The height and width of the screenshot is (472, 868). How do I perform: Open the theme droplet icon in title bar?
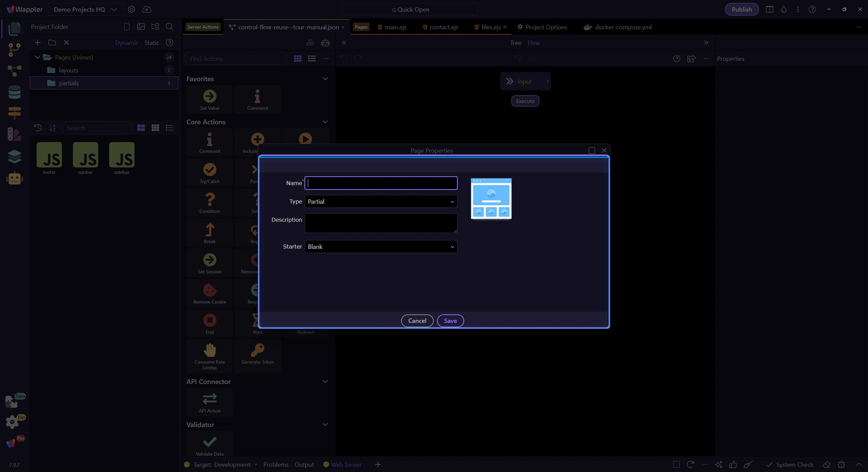[x=784, y=10]
